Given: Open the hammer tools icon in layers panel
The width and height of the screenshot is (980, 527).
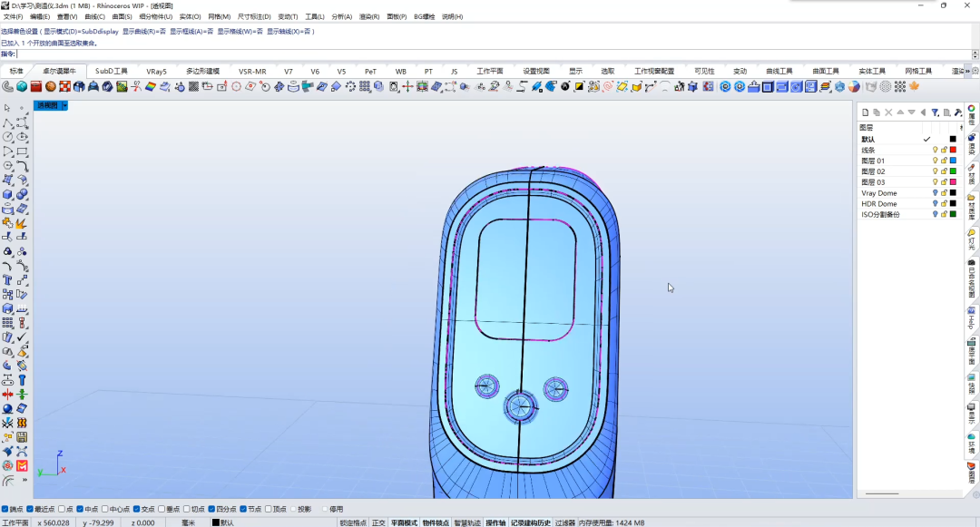Looking at the screenshot, I should click(x=958, y=112).
